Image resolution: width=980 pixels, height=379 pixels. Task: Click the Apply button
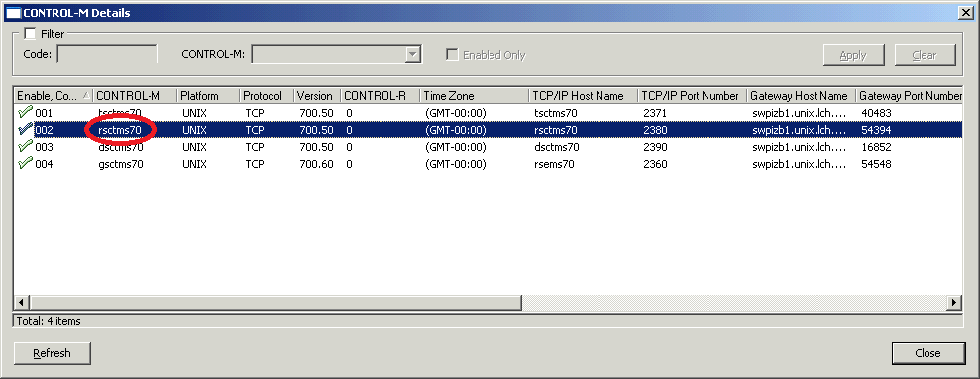853,55
